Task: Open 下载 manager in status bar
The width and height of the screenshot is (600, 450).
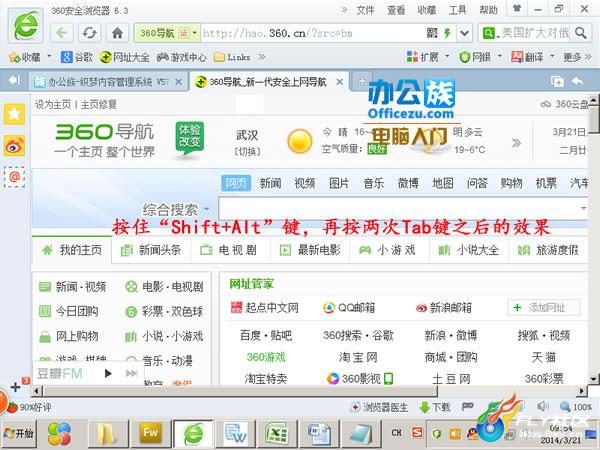Action: (435, 408)
